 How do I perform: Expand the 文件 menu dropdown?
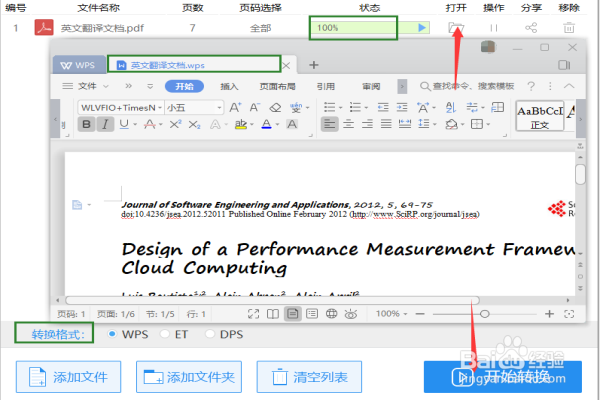point(106,87)
